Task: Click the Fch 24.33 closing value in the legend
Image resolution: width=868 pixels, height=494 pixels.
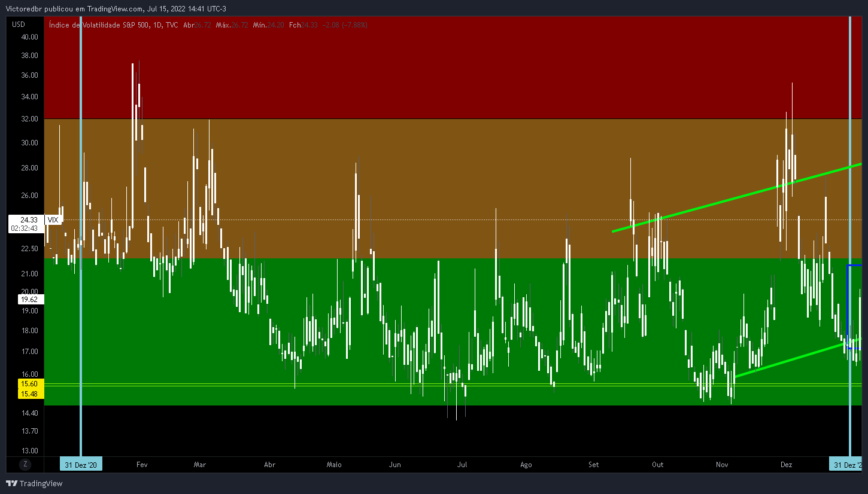Action: pyautogui.click(x=303, y=25)
